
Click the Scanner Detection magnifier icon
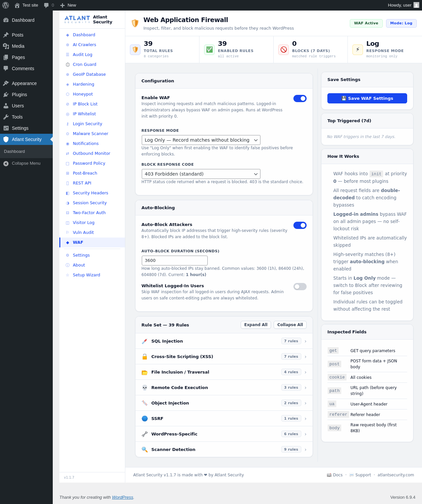[144, 450]
